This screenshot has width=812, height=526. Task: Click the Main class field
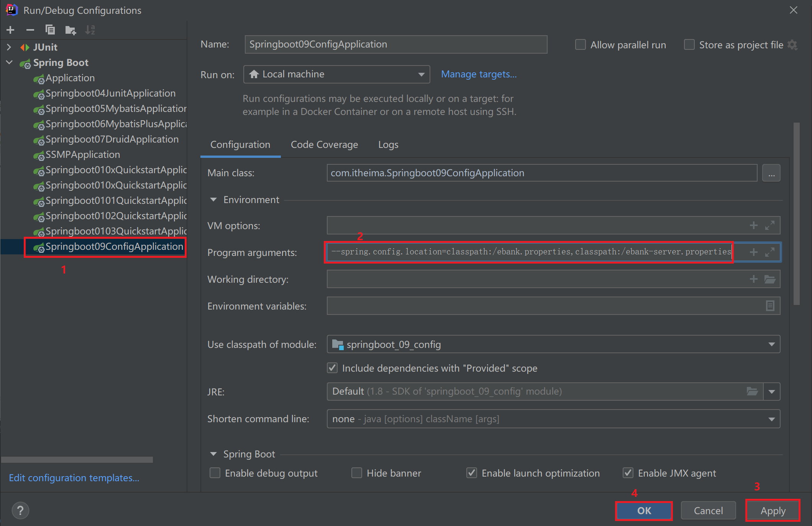(x=542, y=173)
